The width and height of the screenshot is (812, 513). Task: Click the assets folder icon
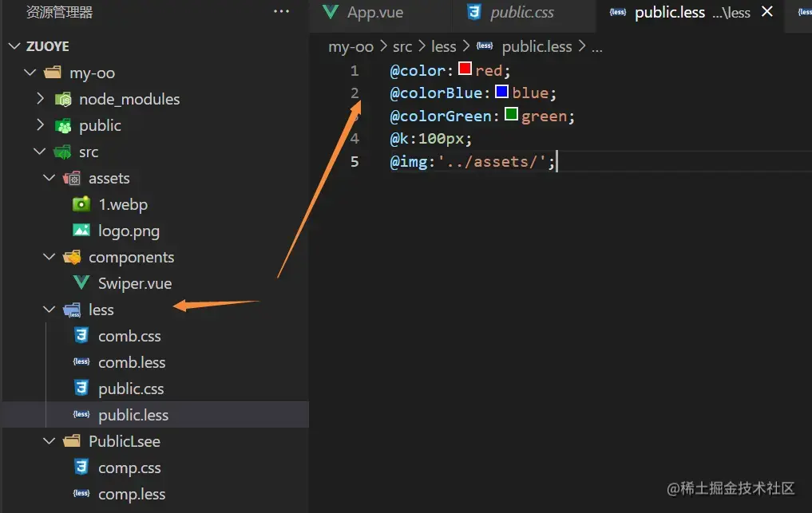click(72, 178)
